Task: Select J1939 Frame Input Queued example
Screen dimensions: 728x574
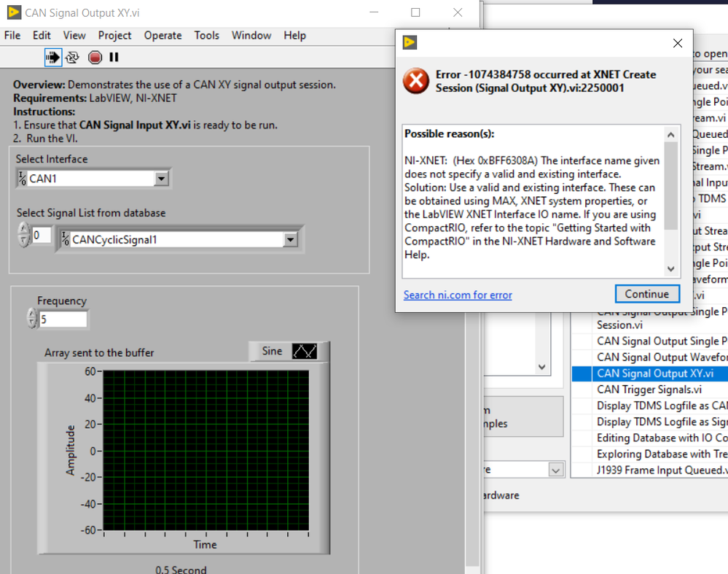Action: click(x=650, y=470)
